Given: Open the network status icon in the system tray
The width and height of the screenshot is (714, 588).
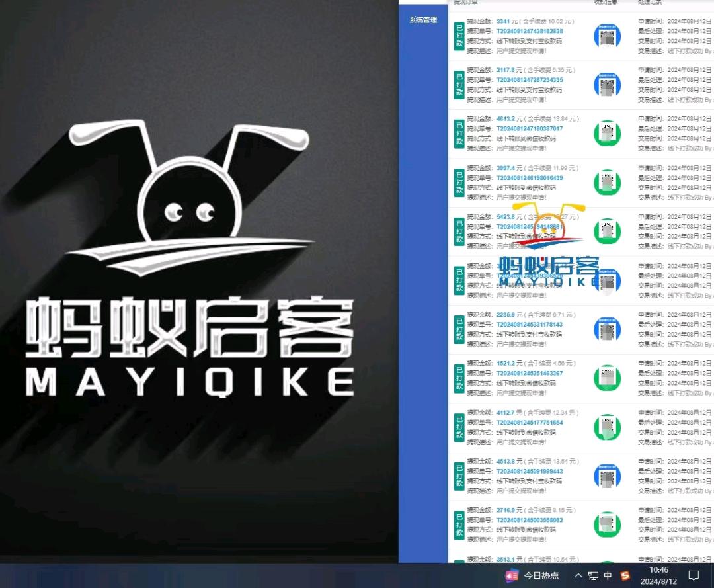Looking at the screenshot, I should coord(593,576).
